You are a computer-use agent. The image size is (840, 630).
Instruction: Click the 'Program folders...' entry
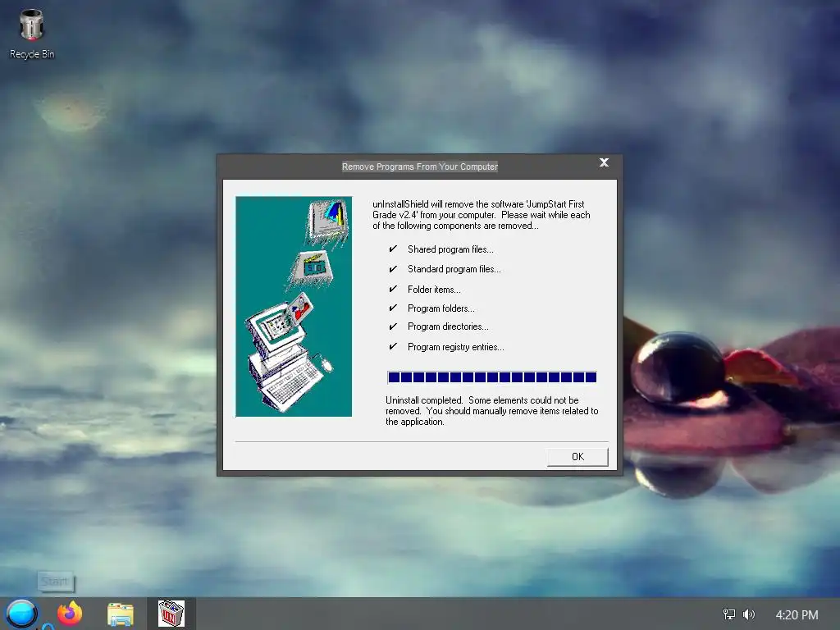[x=441, y=308]
